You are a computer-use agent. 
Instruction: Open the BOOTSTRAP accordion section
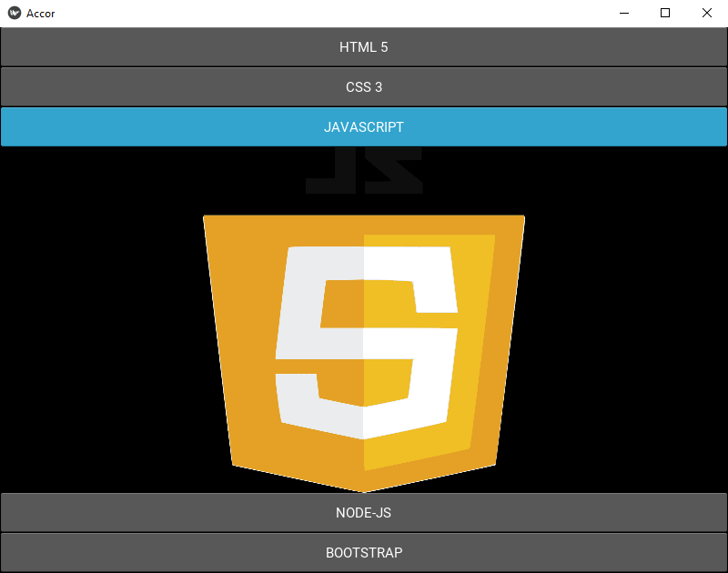pos(364,552)
